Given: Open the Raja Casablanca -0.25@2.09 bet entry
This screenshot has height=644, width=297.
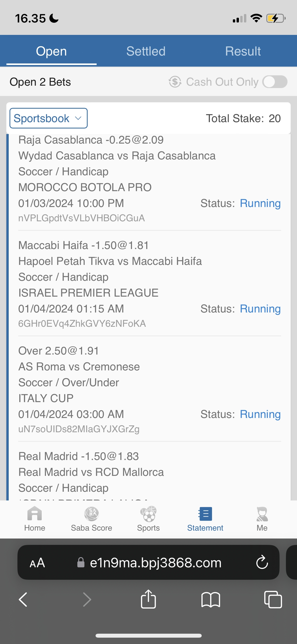Looking at the screenshot, I should [x=91, y=140].
